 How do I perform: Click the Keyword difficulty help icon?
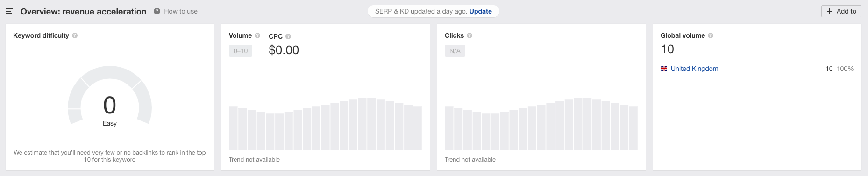(x=75, y=35)
